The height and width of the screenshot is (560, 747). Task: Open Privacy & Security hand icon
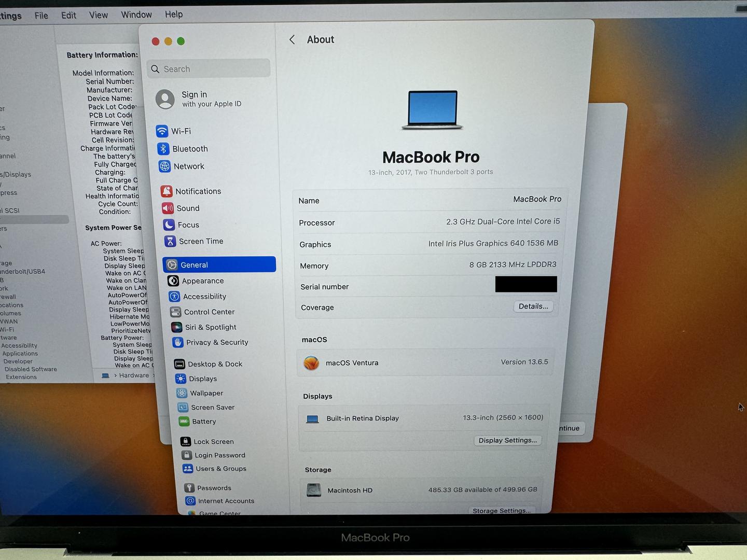point(177,342)
